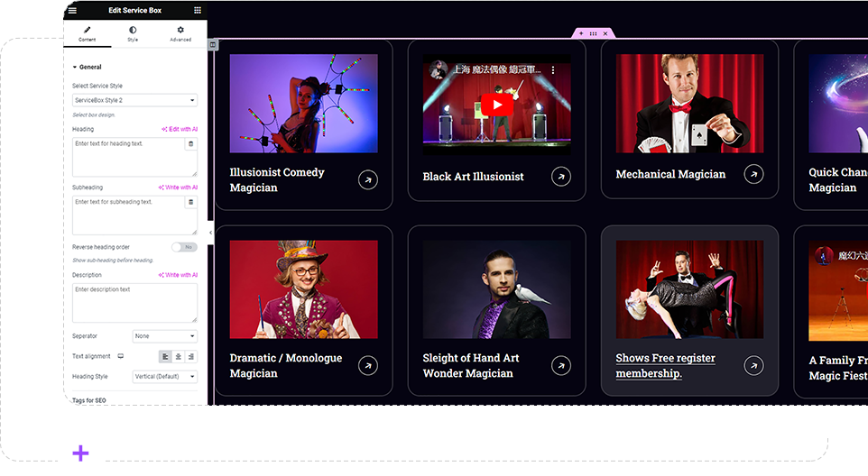Click Write with AI next to Description
868x476 pixels.
click(x=178, y=275)
